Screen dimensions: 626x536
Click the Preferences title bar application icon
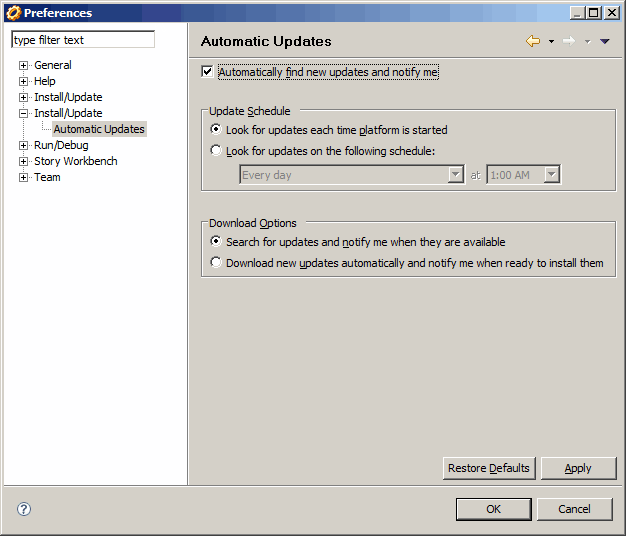pyautogui.click(x=13, y=13)
